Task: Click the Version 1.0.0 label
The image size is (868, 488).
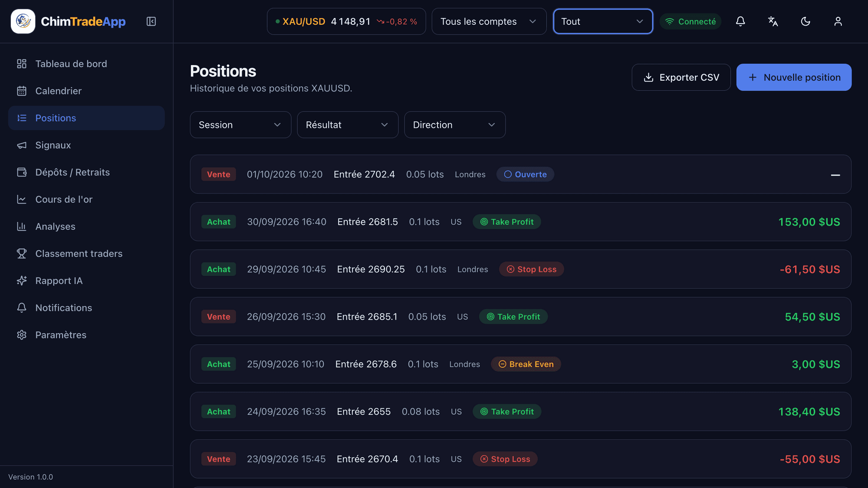Action: [x=30, y=477]
